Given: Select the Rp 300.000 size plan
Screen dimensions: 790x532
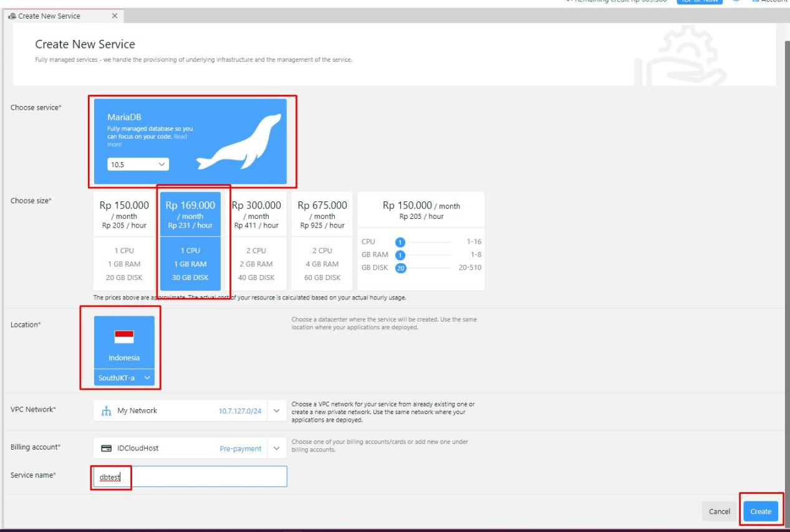Looking at the screenshot, I should coord(256,240).
